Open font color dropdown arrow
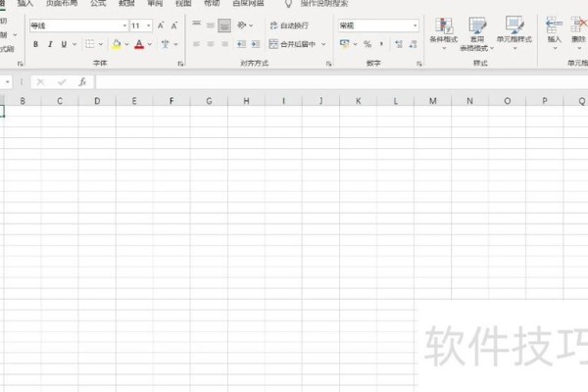The height and width of the screenshot is (392, 588). pos(150,44)
